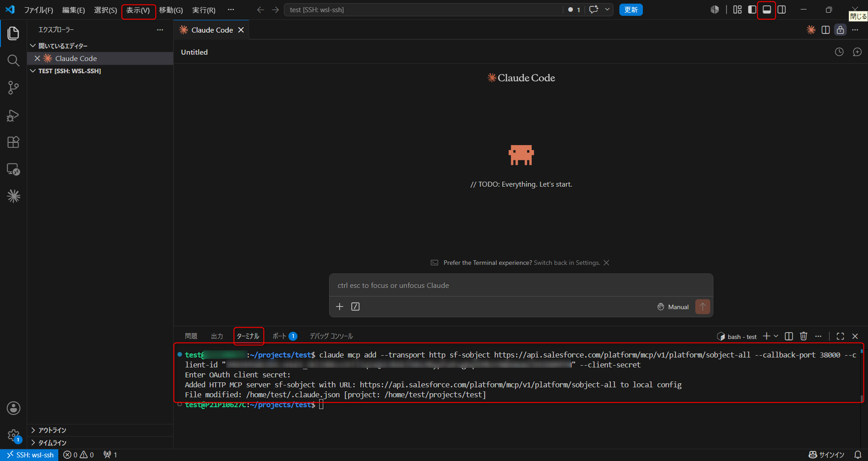Click the 更新 update button

click(631, 9)
